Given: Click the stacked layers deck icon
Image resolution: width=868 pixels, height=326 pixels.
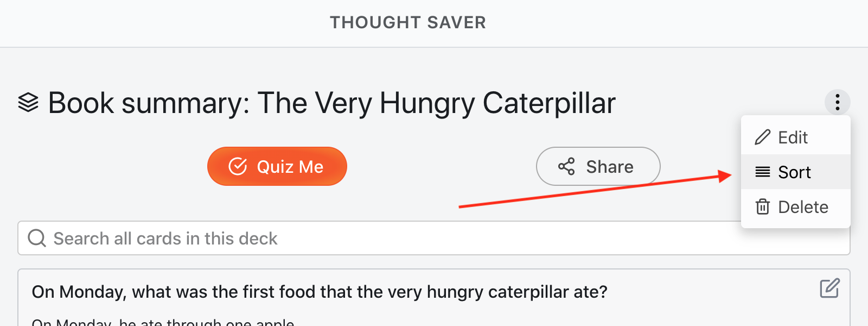Looking at the screenshot, I should tap(28, 102).
